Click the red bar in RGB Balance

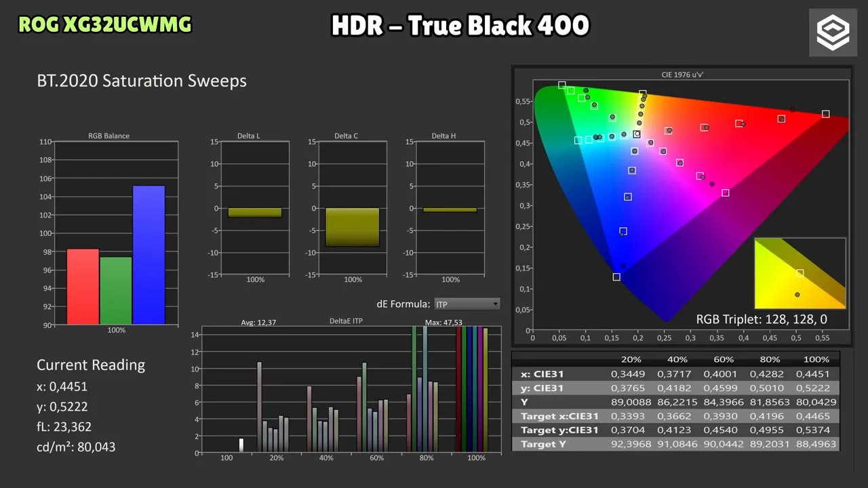pyautogui.click(x=83, y=287)
